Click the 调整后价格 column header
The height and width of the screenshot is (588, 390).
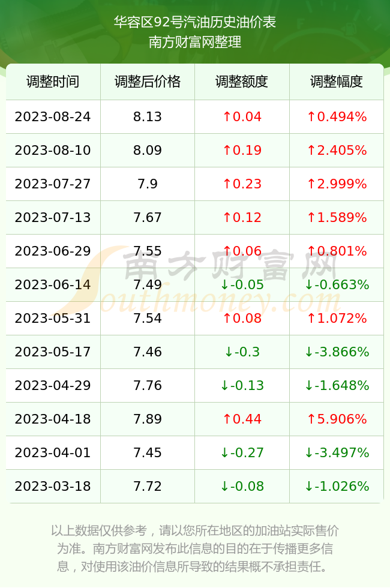pyautogui.click(x=148, y=82)
